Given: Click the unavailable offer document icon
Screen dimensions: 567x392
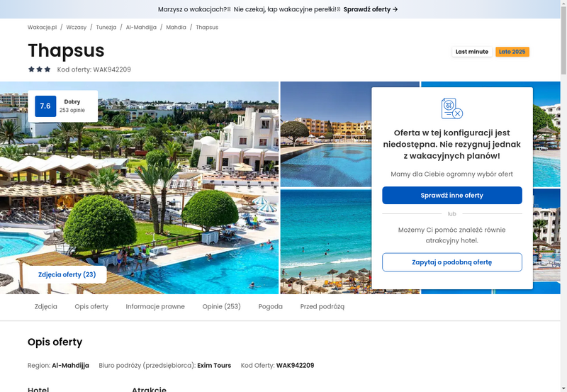Looking at the screenshot, I should click(452, 108).
